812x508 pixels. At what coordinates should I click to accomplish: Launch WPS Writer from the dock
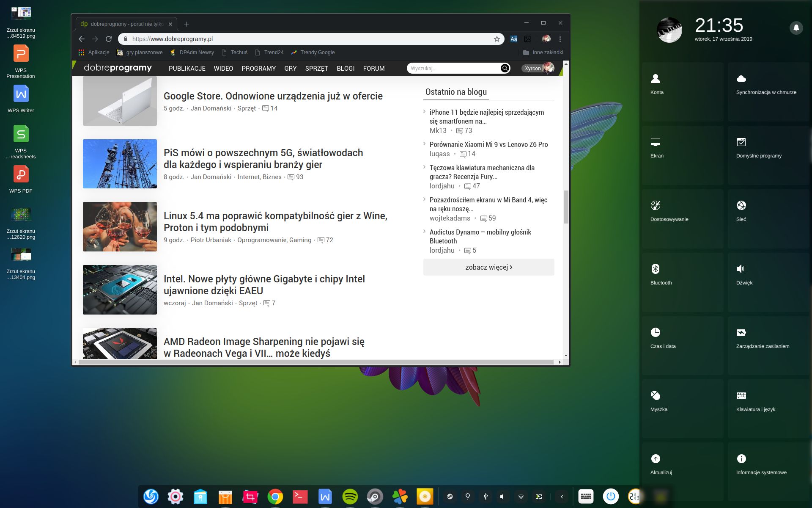pos(324,496)
